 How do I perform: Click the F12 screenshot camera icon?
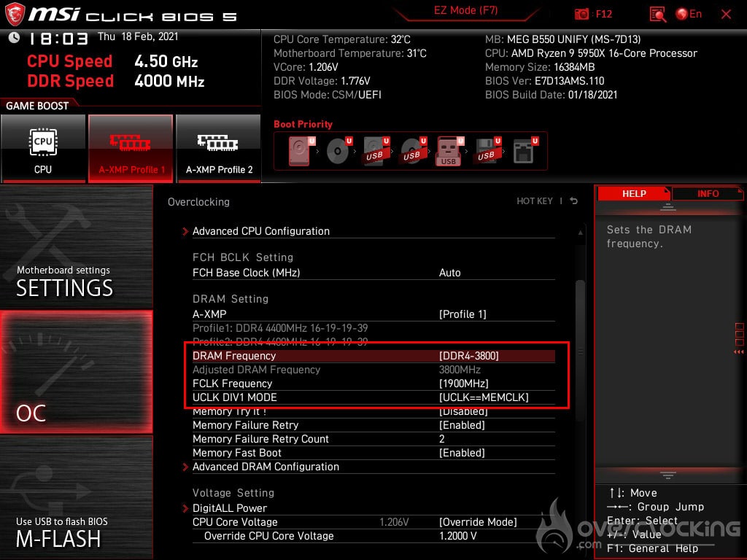click(x=581, y=14)
